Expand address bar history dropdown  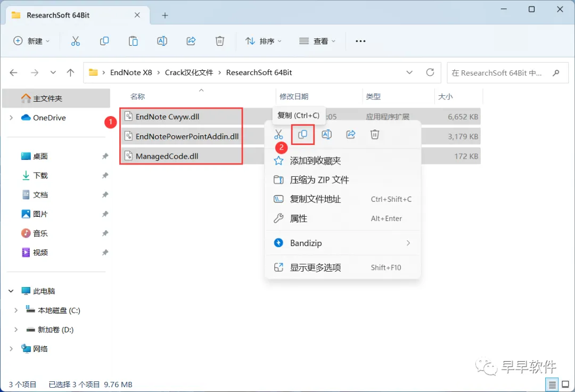pos(409,72)
